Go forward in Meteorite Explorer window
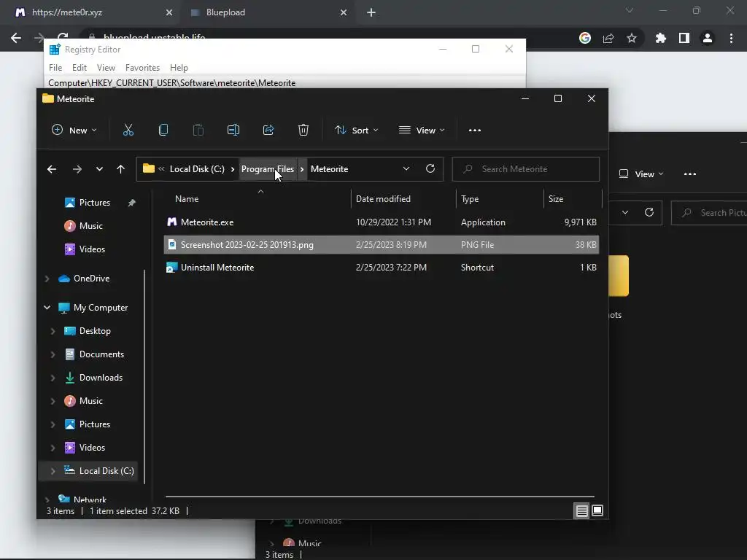 77,169
